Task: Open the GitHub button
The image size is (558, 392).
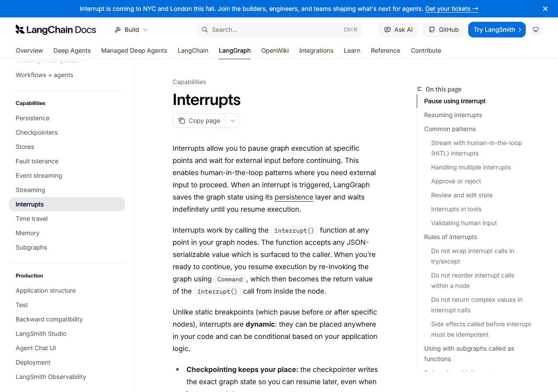Action: point(444,30)
